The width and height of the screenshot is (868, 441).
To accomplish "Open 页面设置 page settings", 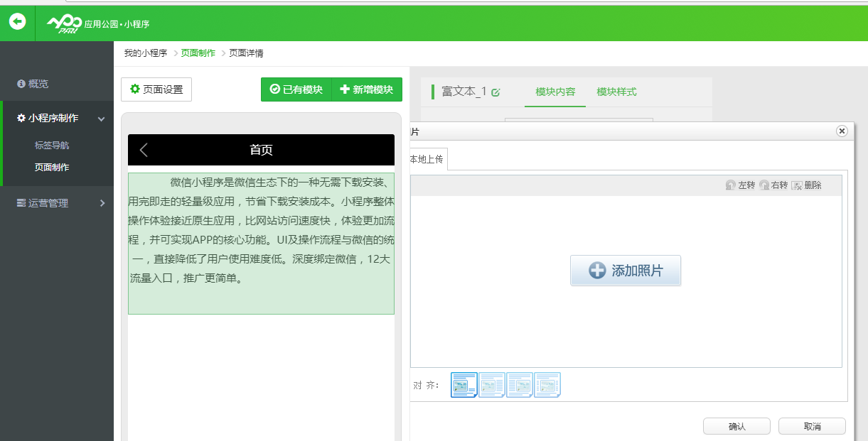I will click(x=156, y=89).
